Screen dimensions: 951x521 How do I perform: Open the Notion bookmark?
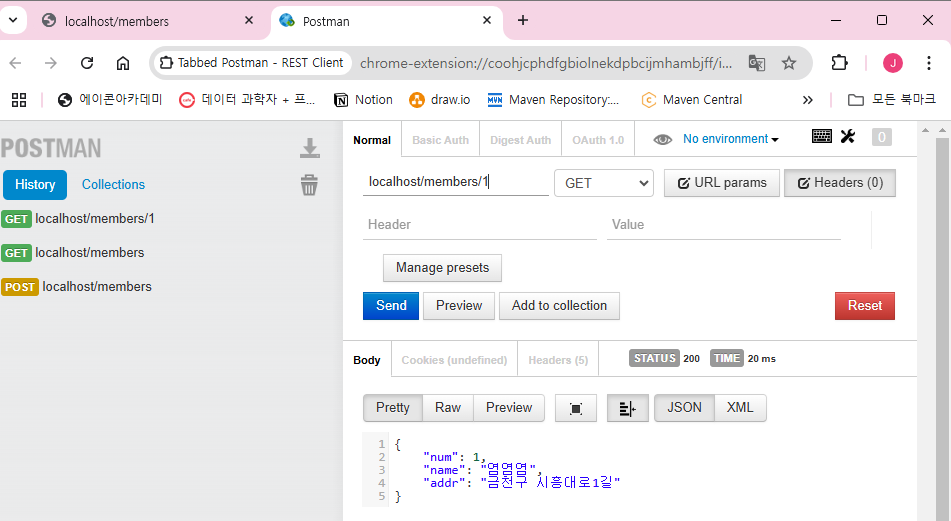[x=363, y=99]
